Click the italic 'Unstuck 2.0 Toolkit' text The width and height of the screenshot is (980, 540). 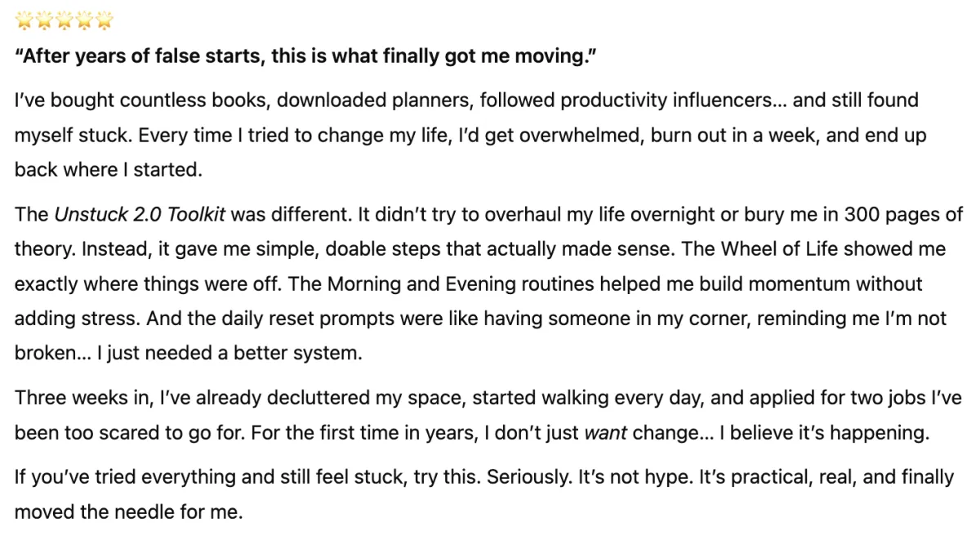151,216
